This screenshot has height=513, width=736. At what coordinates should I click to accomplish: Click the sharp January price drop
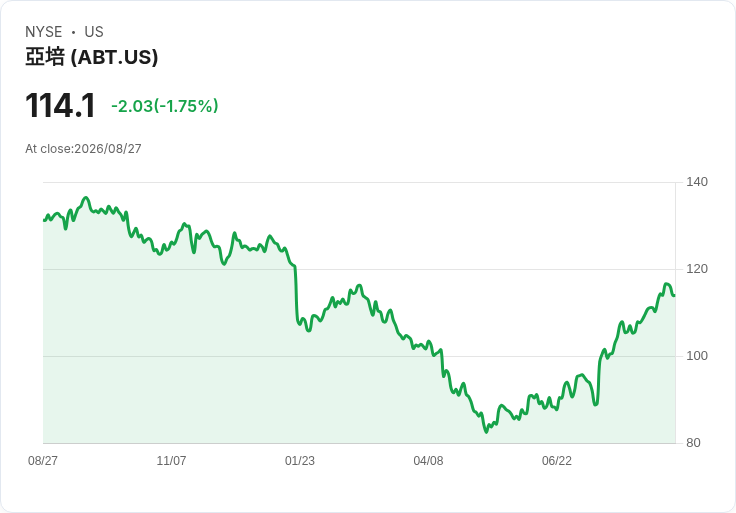coord(296,294)
